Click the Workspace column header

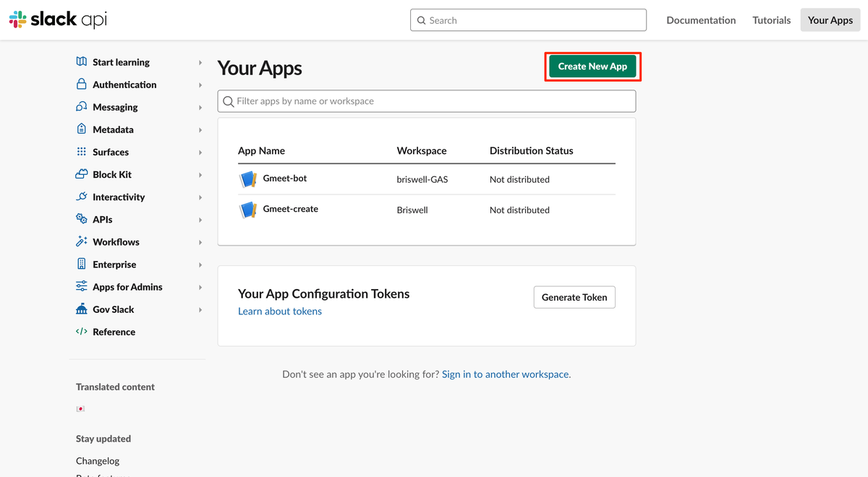coord(422,151)
